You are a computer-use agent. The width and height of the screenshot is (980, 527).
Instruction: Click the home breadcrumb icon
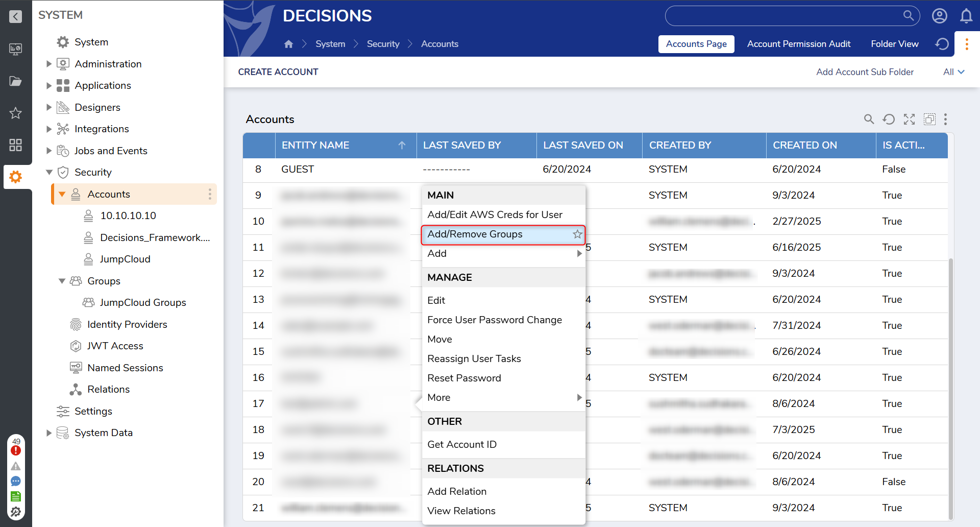pyautogui.click(x=288, y=44)
